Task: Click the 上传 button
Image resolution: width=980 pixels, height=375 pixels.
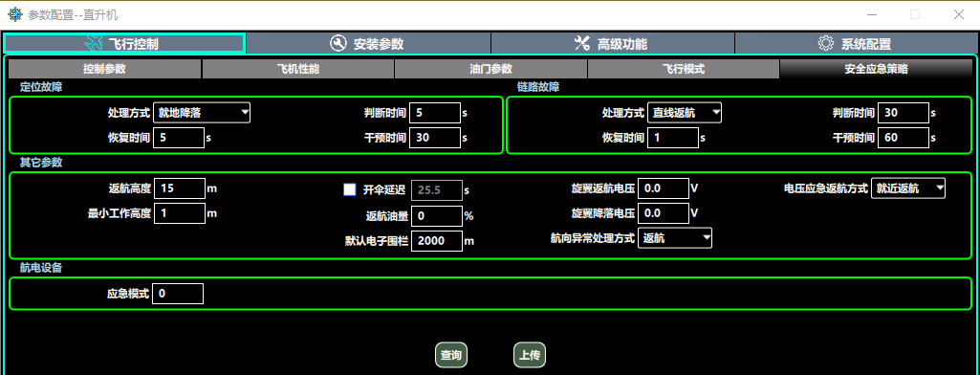Action: point(530,355)
